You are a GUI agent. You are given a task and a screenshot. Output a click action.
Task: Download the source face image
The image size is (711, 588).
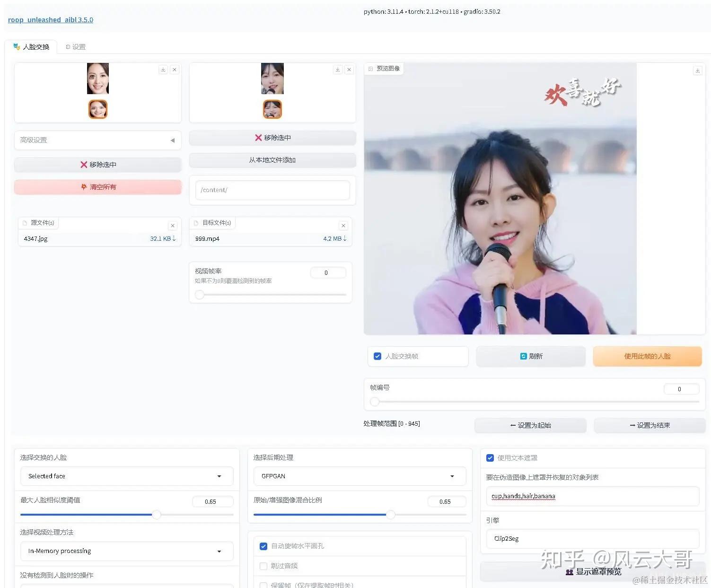pyautogui.click(x=163, y=69)
